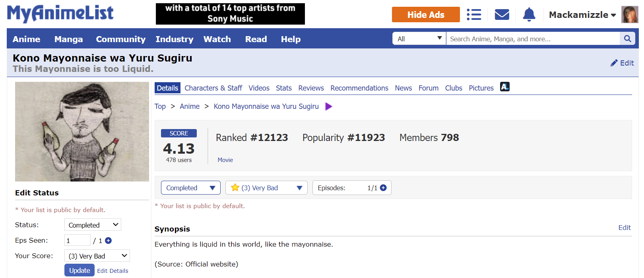
Task: Click the '478 users' score count
Action: pos(179,160)
